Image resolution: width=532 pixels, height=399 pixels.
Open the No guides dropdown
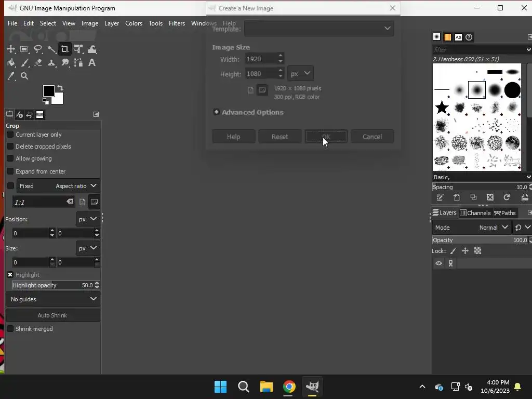[x=53, y=299]
